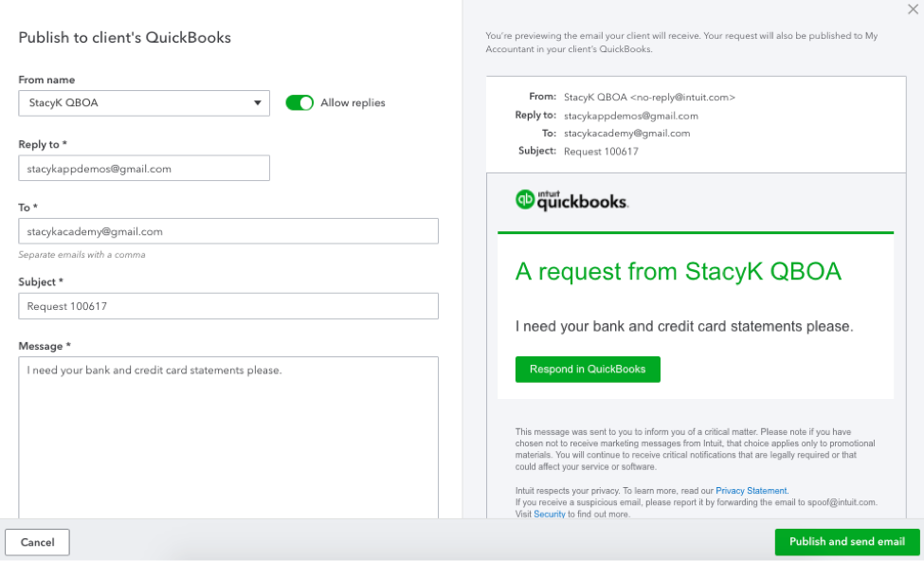Screen dimensions: 924x561
Task: Click the QuickBooks logo in email preview
Action: click(571, 200)
